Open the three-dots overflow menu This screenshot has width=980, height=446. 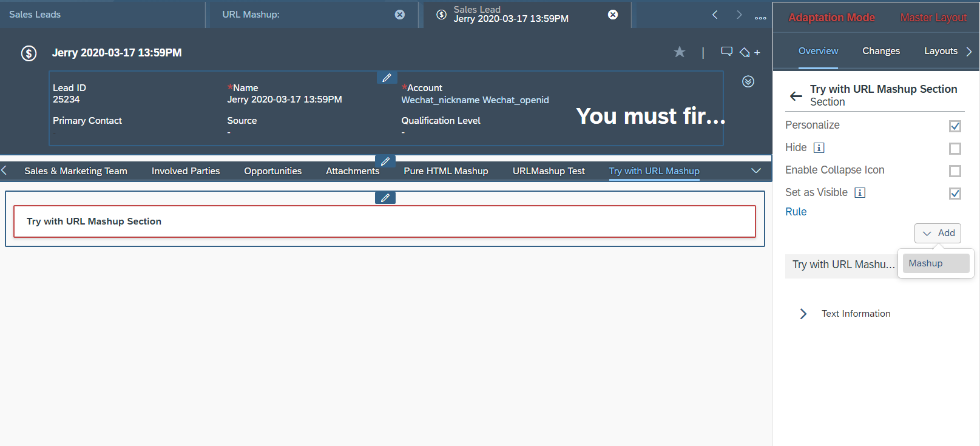[760, 18]
